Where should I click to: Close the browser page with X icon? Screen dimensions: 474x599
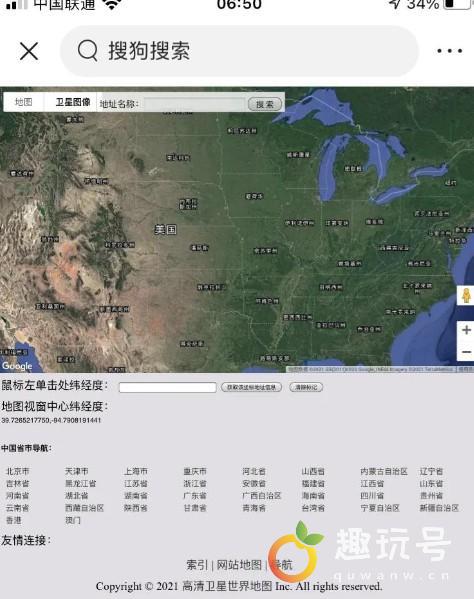pyautogui.click(x=29, y=51)
